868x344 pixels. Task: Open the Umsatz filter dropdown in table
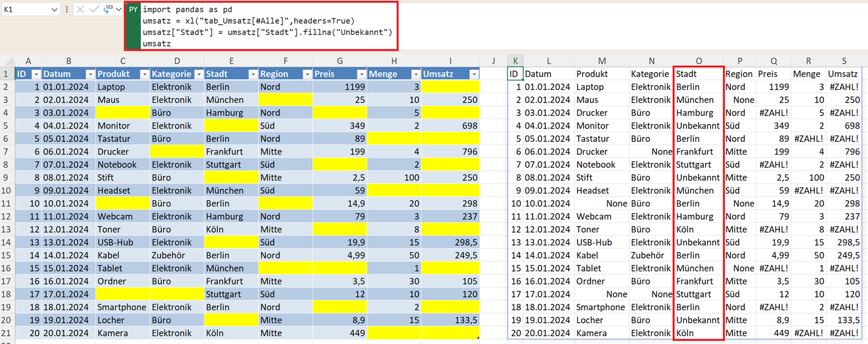click(x=474, y=75)
